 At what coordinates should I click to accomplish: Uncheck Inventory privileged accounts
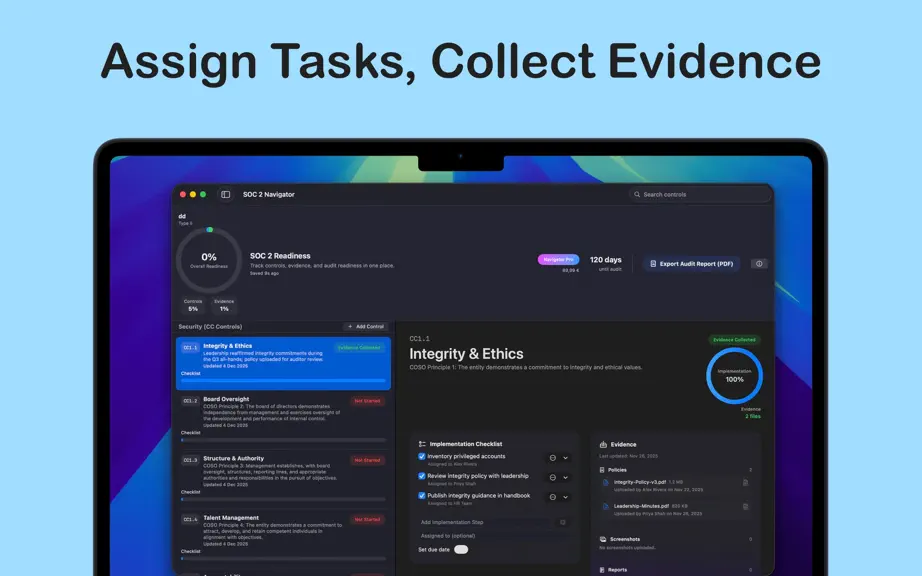pyautogui.click(x=422, y=457)
